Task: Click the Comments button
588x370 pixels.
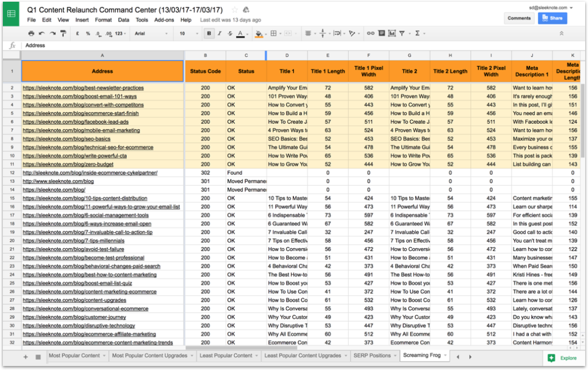Action: pos(519,18)
